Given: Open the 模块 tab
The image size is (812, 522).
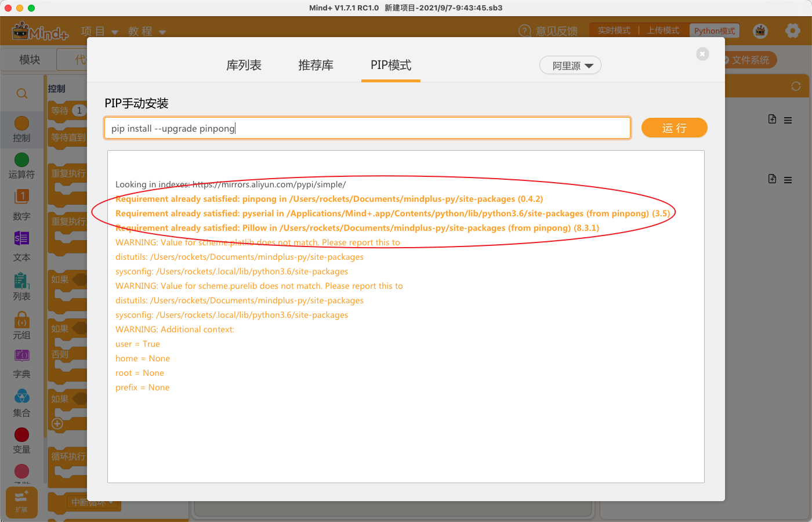Looking at the screenshot, I should point(30,60).
